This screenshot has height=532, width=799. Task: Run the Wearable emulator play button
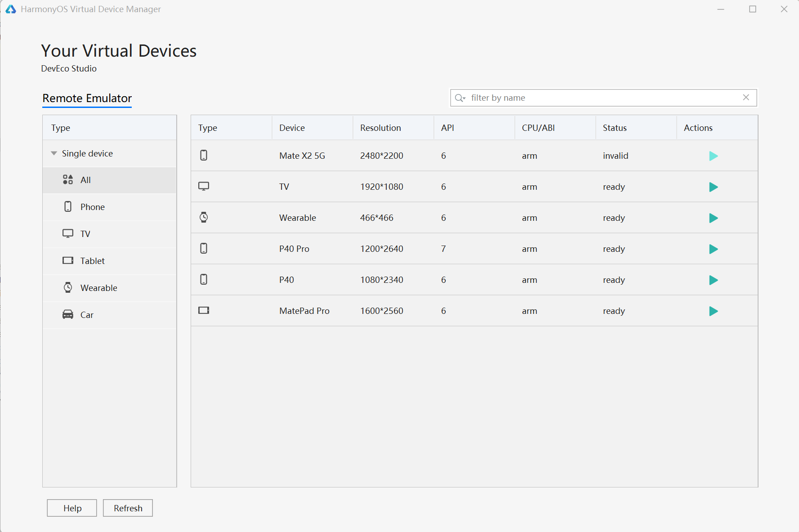tap(713, 218)
